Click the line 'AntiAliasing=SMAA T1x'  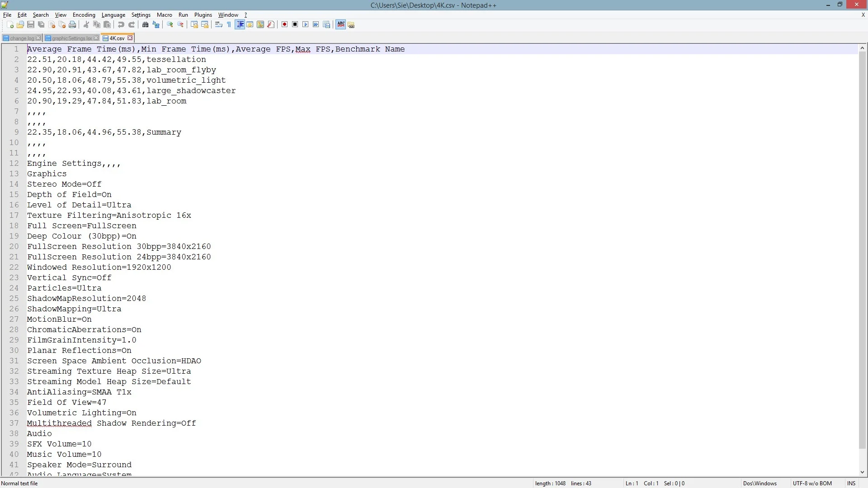(79, 392)
